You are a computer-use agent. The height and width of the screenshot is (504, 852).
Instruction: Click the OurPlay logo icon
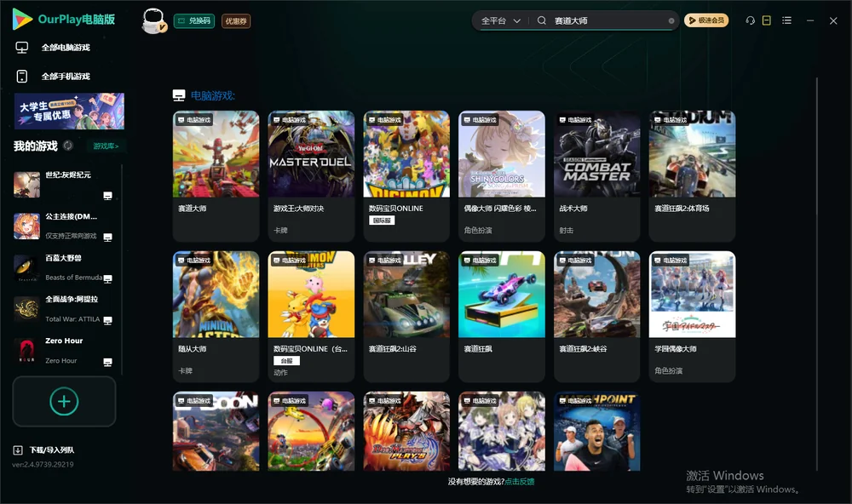(x=22, y=19)
